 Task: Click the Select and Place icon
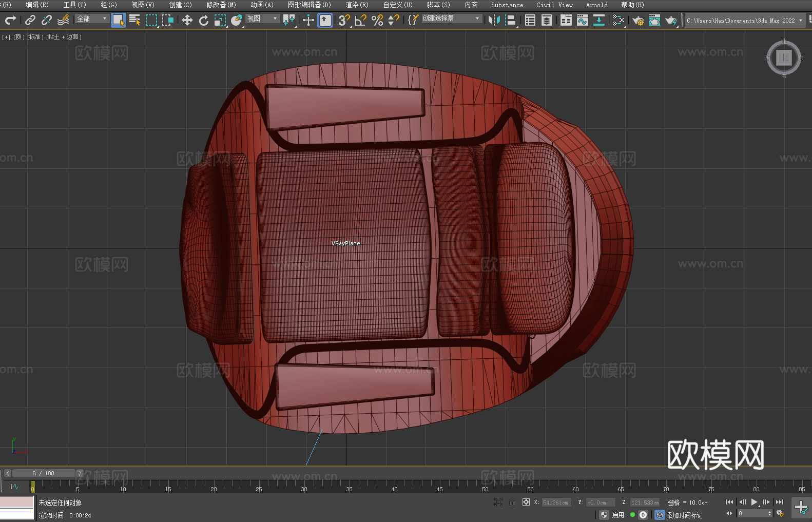coord(237,20)
